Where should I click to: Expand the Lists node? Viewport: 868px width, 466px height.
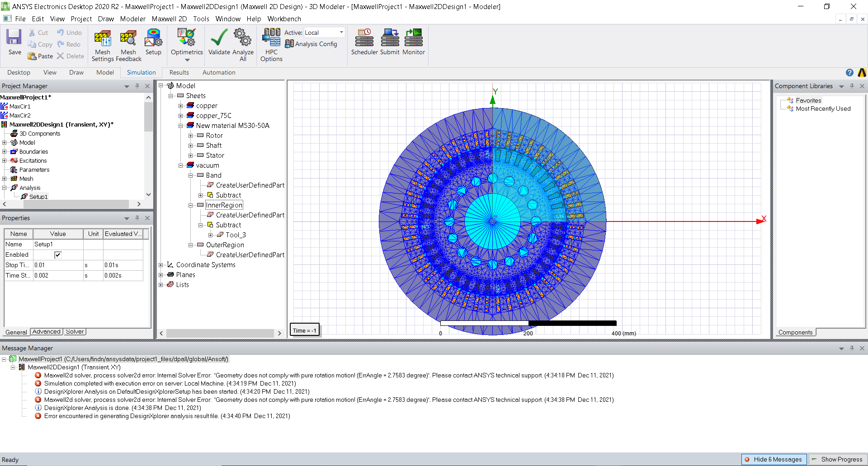pyautogui.click(x=160, y=285)
